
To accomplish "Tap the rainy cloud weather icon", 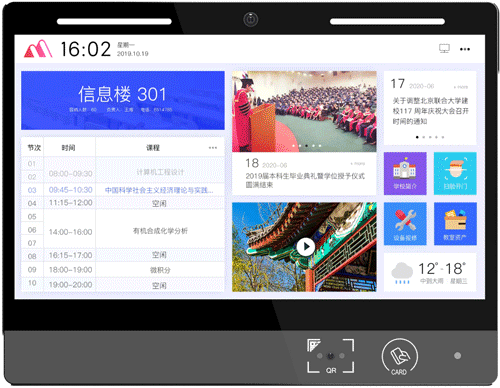I will click(x=402, y=273).
